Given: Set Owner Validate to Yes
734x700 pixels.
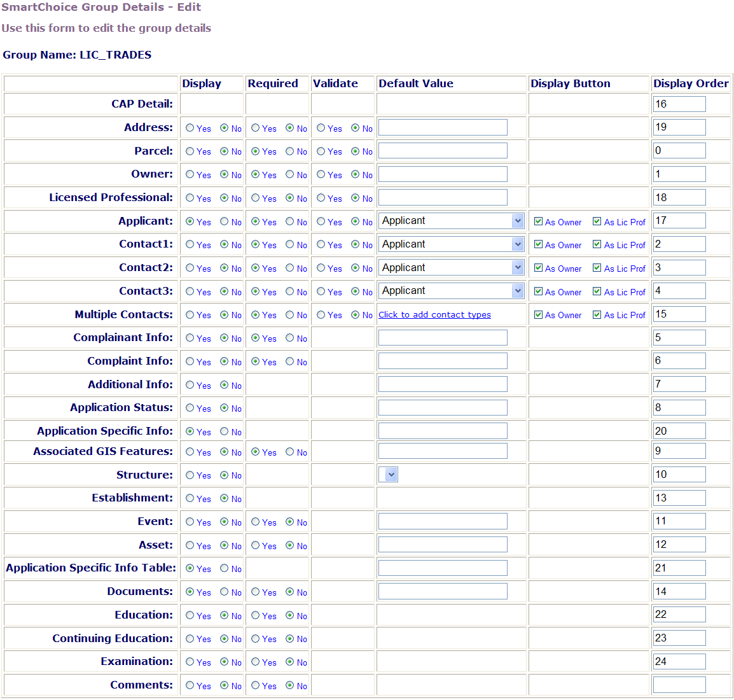Looking at the screenshot, I should tap(321, 174).
